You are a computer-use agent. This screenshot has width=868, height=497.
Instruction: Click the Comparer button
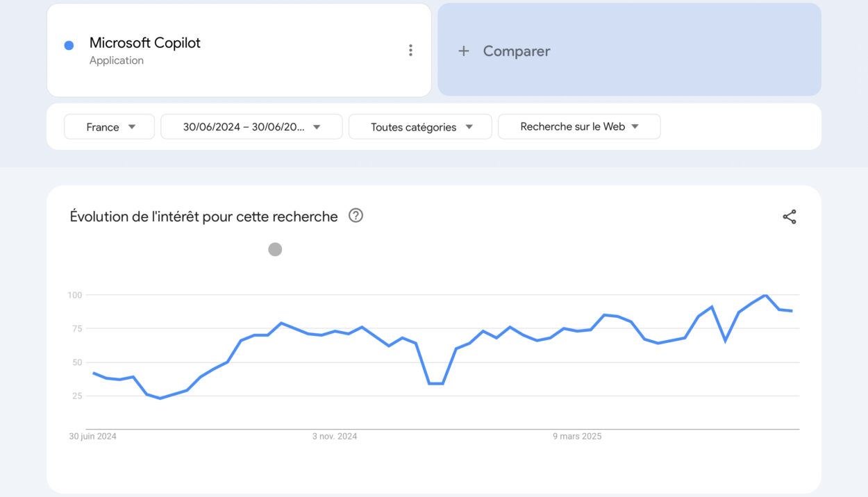[x=629, y=49]
